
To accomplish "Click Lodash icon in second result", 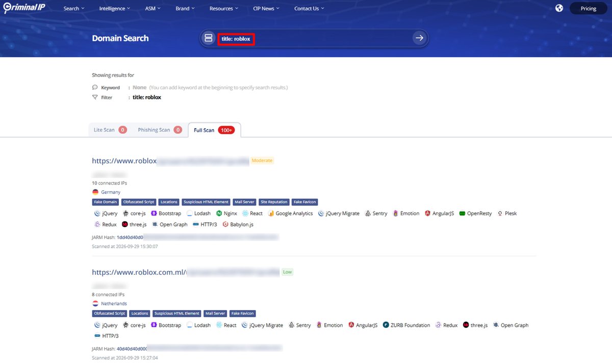I will click(189, 325).
